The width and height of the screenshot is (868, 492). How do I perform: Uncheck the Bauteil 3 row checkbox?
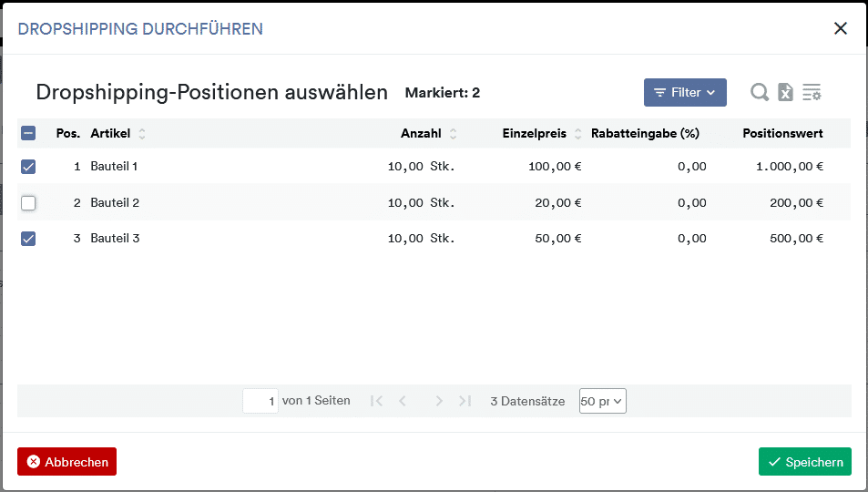coord(28,238)
